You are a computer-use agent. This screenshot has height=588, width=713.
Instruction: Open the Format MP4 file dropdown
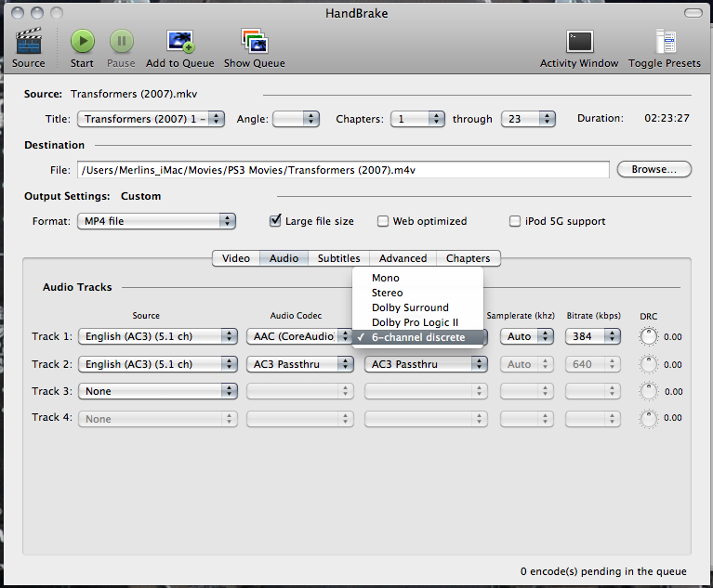click(x=156, y=221)
